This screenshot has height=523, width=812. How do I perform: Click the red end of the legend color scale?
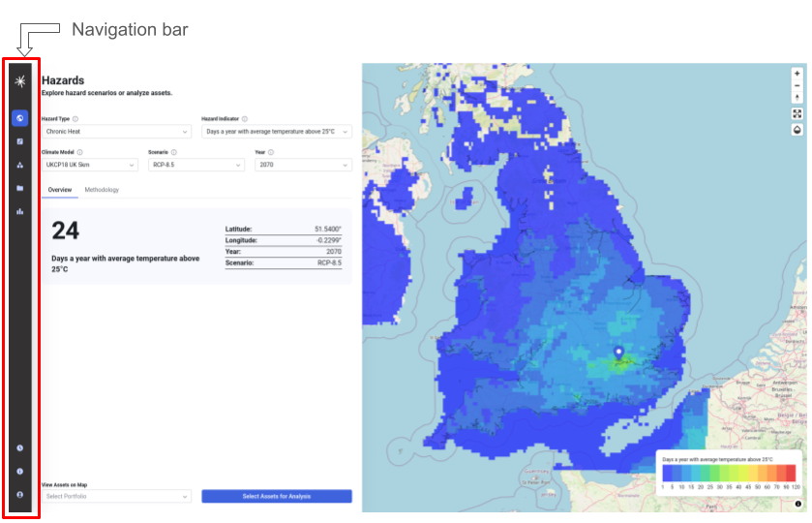pyautogui.click(x=791, y=474)
